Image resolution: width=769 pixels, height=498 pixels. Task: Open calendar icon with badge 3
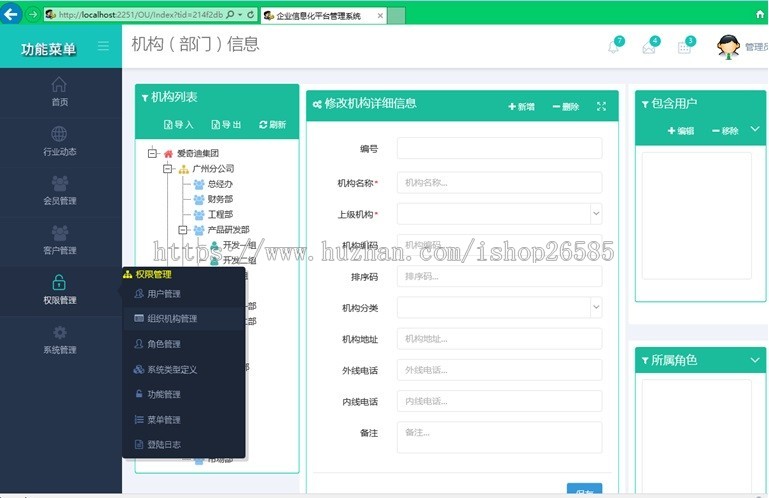[686, 45]
